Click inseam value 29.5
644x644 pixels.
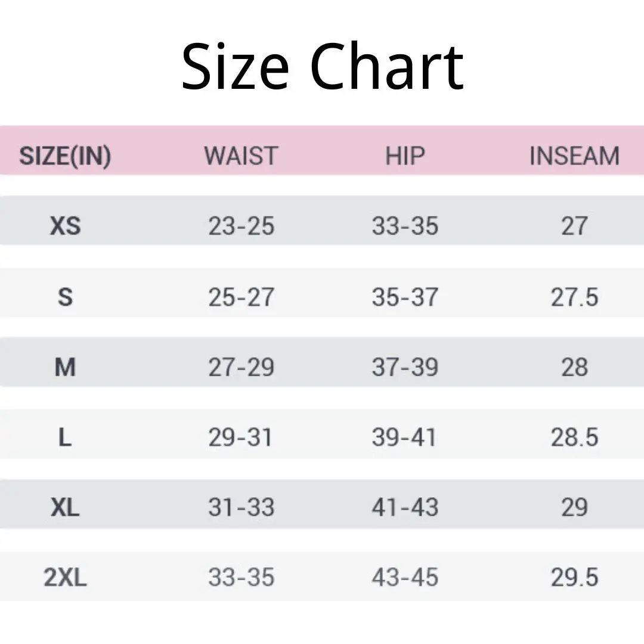(574, 577)
